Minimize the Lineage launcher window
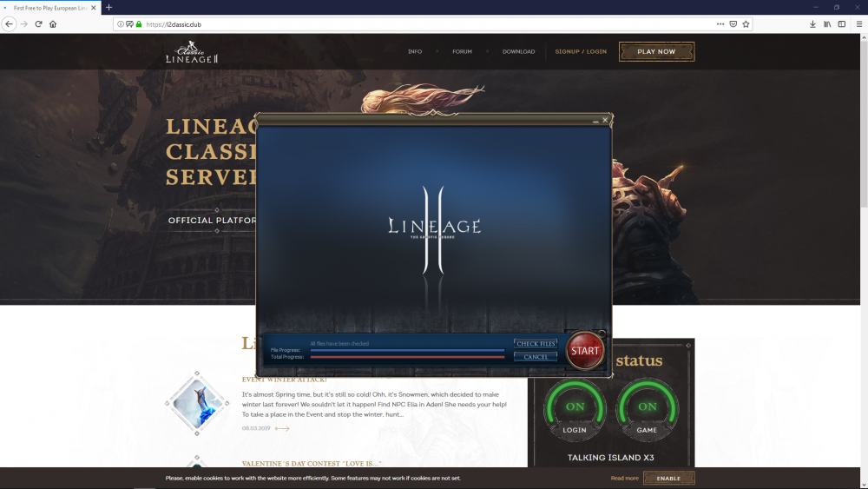Image resolution: width=868 pixels, height=489 pixels. (595, 120)
